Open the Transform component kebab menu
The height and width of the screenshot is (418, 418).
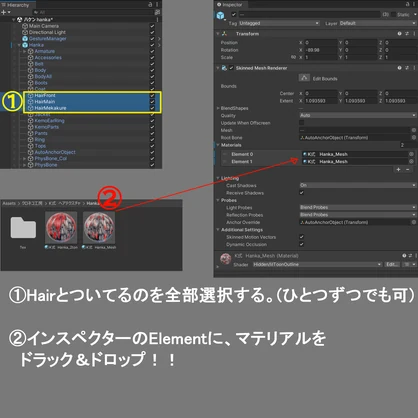pos(414,34)
